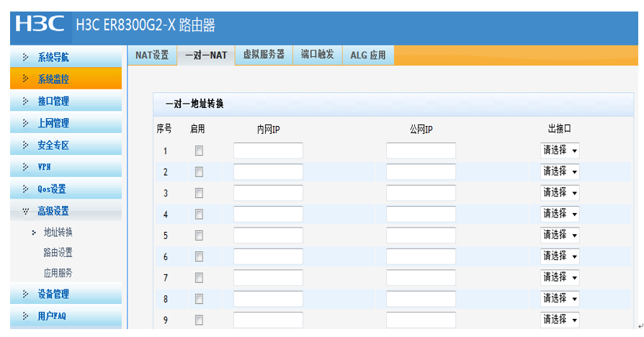Open 应用服务 submenu link
Viewport: 644px width, 337px height.
58,273
